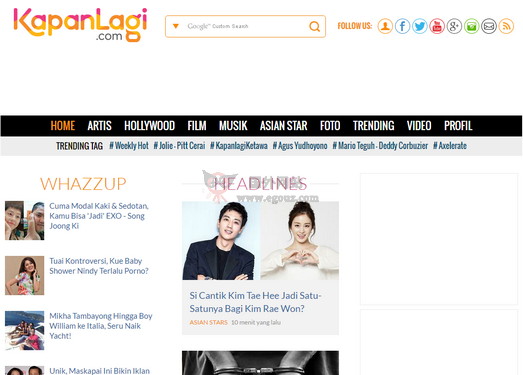Open the RSS feed icon
The image size is (523, 375).
pos(506,26)
